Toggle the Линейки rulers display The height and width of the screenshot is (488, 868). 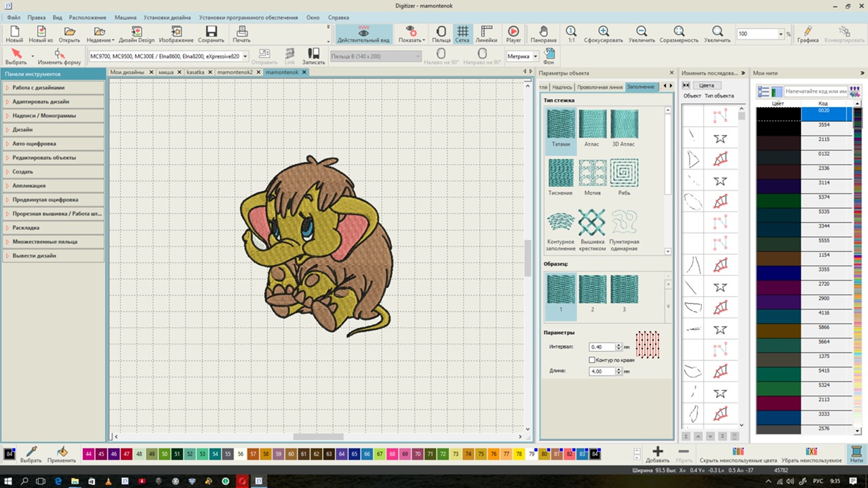tap(486, 34)
